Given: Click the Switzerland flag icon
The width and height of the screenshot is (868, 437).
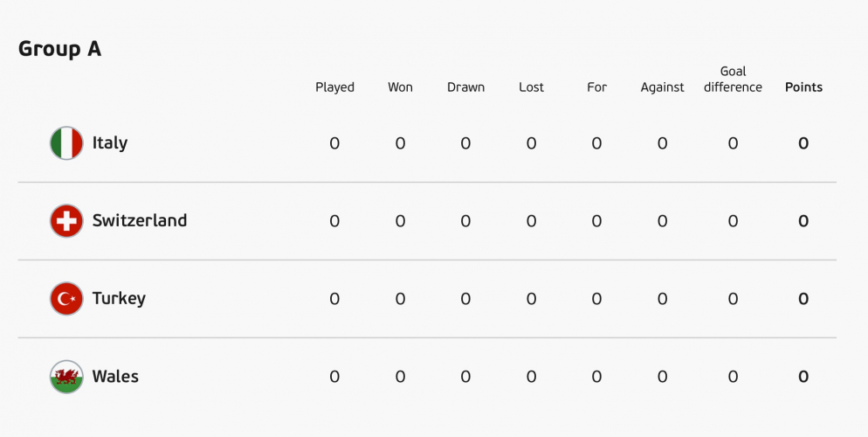Looking at the screenshot, I should (66, 221).
